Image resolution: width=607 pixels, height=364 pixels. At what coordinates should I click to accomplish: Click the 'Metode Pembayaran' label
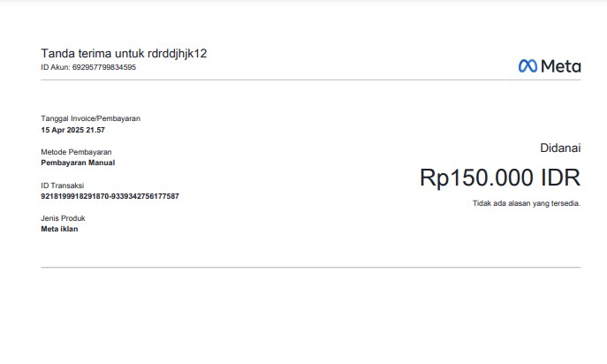tap(76, 152)
